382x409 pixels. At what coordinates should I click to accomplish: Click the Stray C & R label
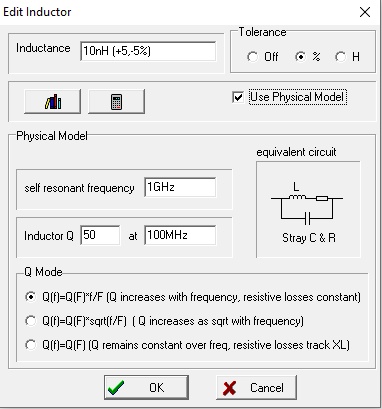309,238
